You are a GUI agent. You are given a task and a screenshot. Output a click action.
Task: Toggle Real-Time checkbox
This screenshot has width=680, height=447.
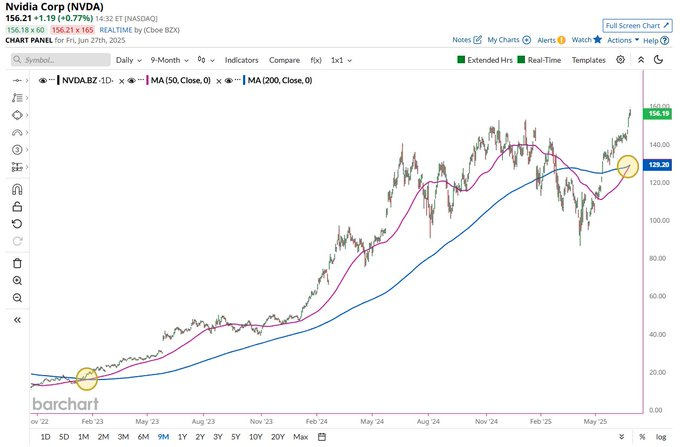[x=521, y=60]
